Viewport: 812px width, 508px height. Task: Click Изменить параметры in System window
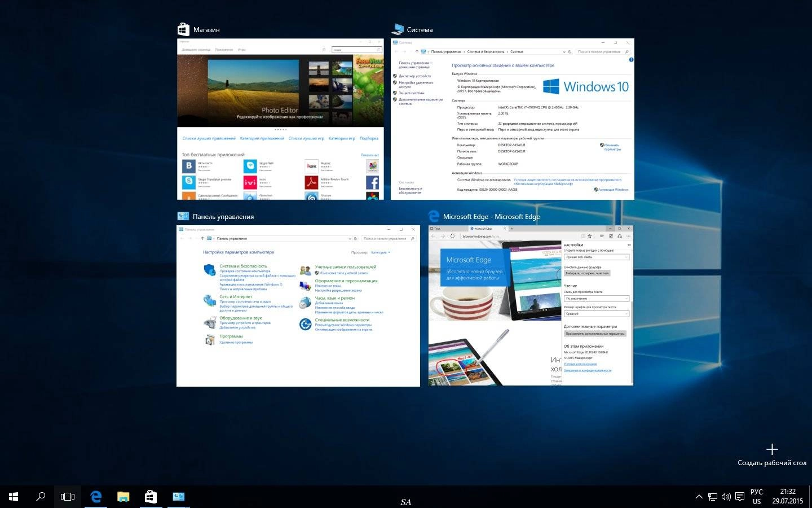coord(611,147)
